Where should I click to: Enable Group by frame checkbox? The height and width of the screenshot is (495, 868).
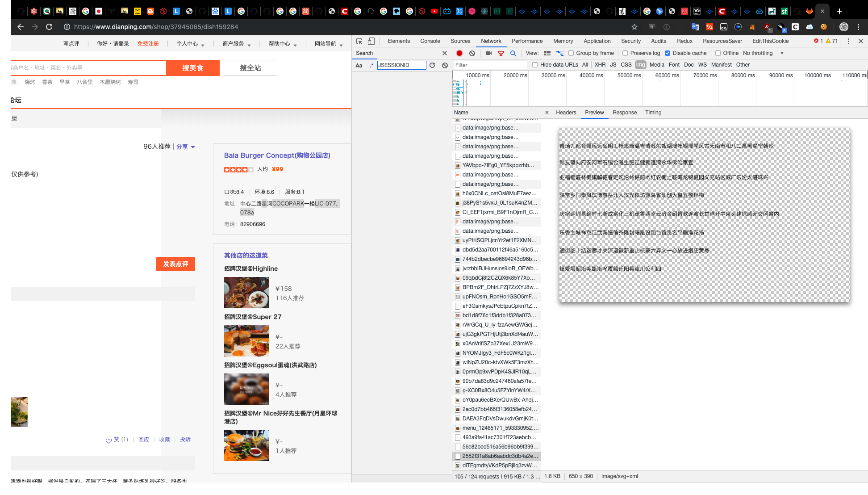(x=571, y=53)
